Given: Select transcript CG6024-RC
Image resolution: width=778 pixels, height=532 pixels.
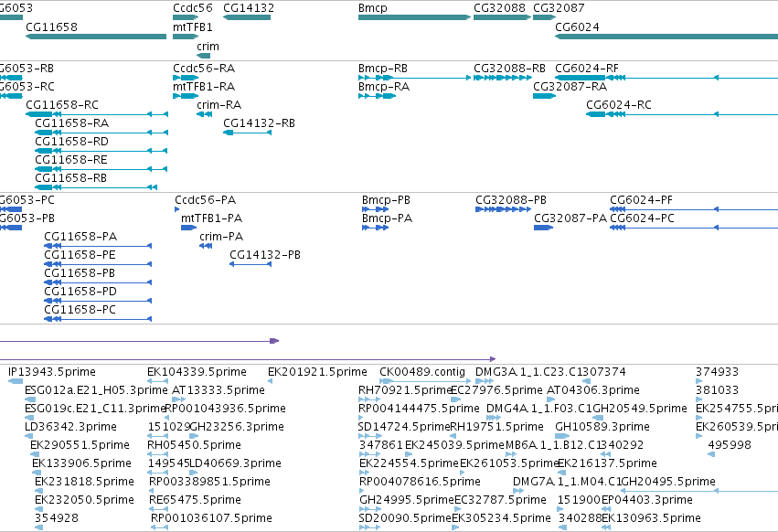Looking at the screenshot, I should point(682,114).
